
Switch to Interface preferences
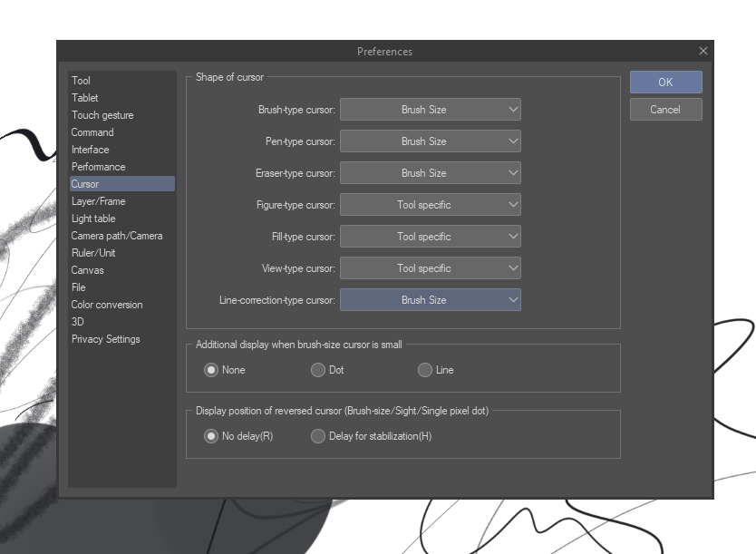coord(90,150)
